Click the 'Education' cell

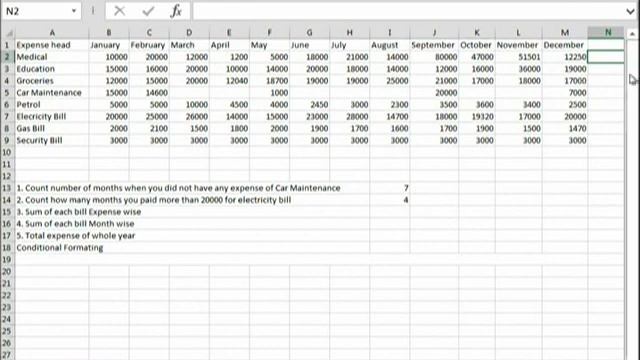coord(52,69)
